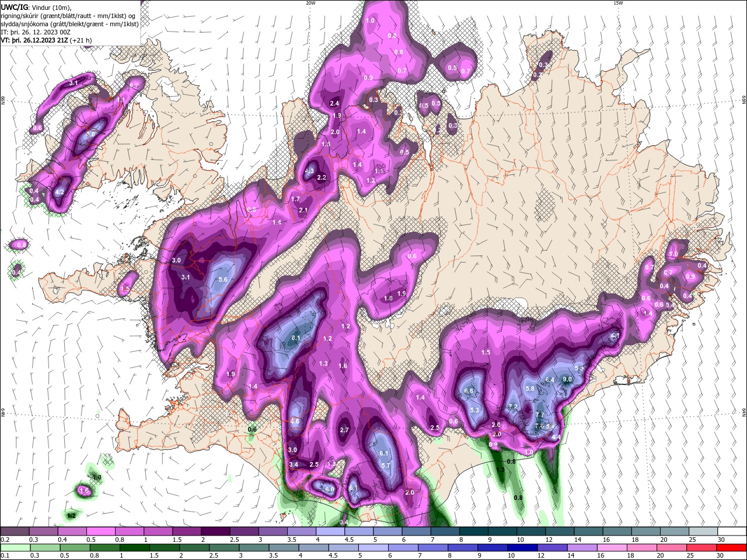
Task: Click the 2.1 value label
Action: [x=303, y=210]
